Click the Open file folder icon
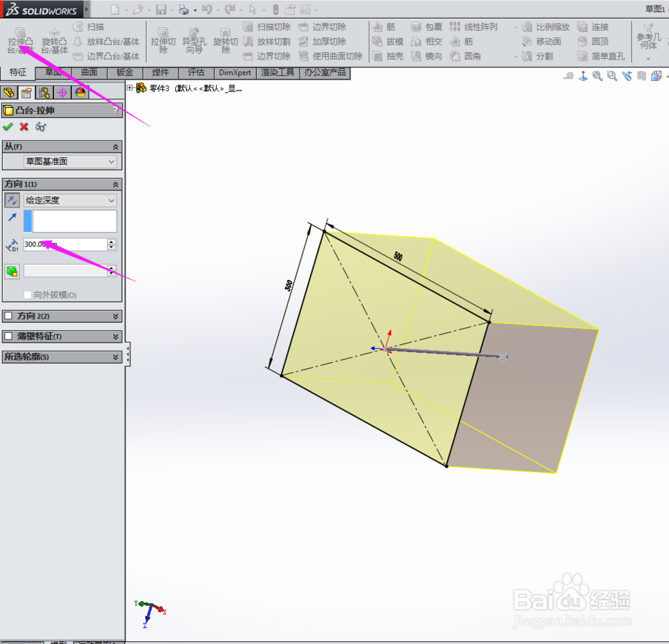Image resolution: width=669 pixels, height=644 pixels. coord(138,9)
